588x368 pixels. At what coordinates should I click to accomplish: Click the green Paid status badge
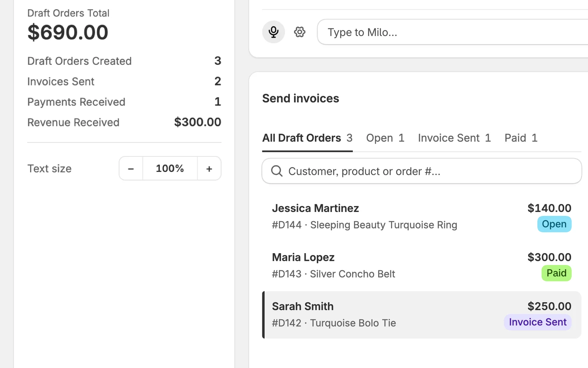tap(556, 273)
